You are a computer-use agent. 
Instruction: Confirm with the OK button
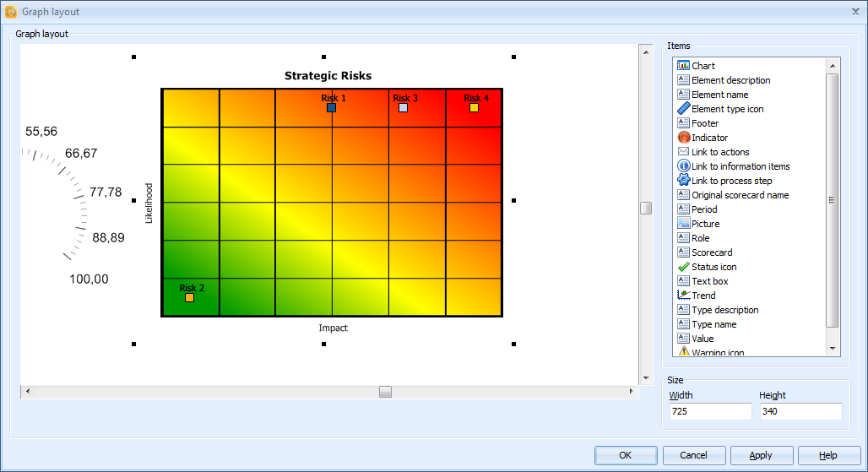pos(626,455)
